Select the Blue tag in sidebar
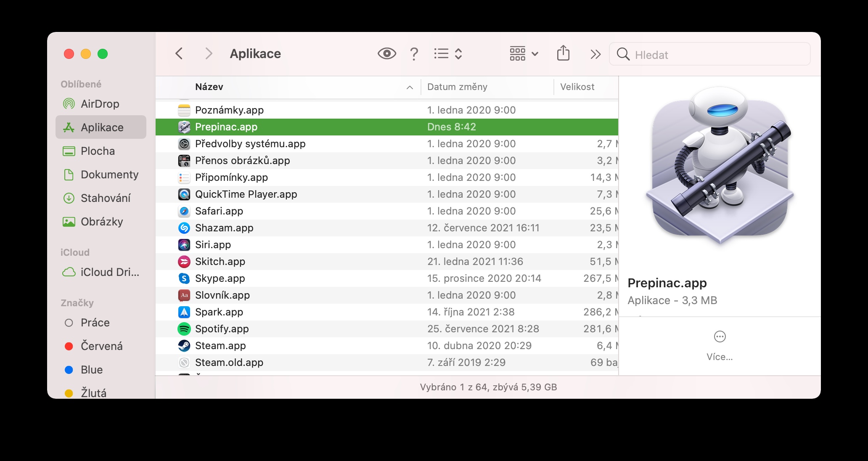 pos(91,370)
